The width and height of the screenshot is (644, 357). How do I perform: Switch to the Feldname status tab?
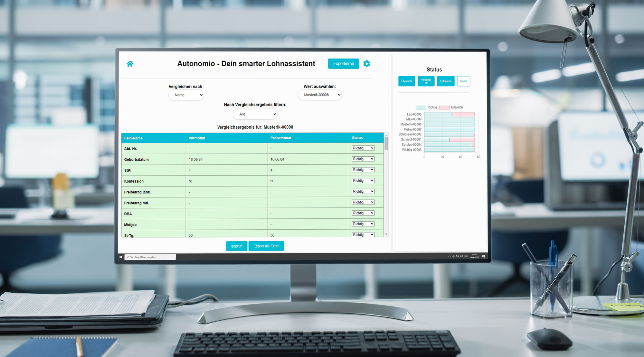pyautogui.click(x=446, y=81)
